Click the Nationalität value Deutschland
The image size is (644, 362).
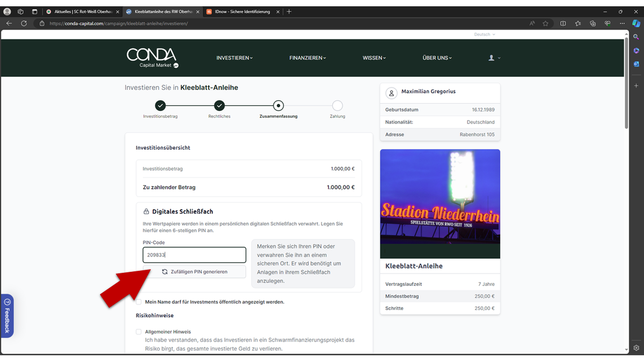[x=481, y=122]
